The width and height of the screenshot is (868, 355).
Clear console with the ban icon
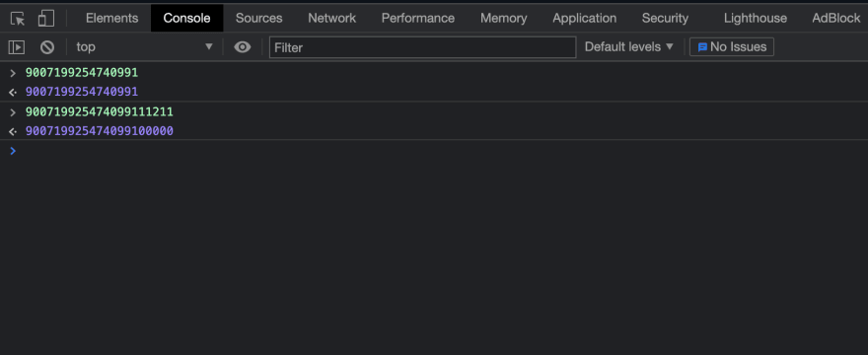click(x=47, y=47)
